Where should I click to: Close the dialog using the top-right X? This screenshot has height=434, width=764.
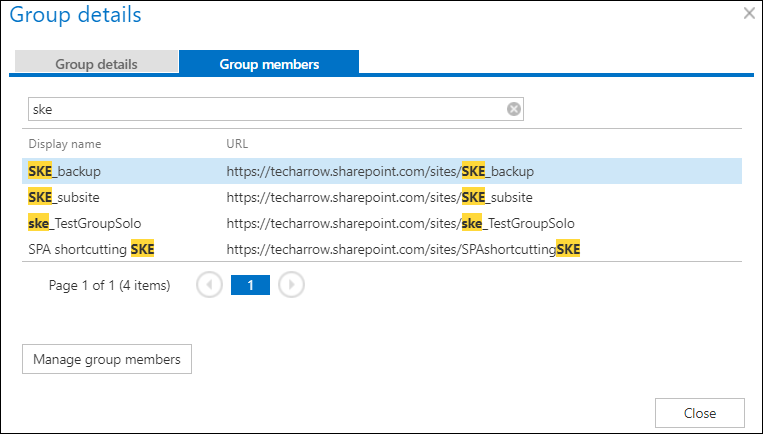[x=749, y=14]
